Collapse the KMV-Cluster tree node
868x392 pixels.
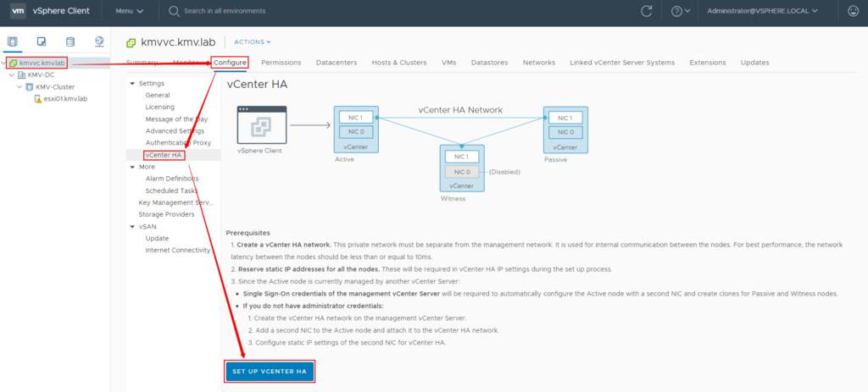19,87
